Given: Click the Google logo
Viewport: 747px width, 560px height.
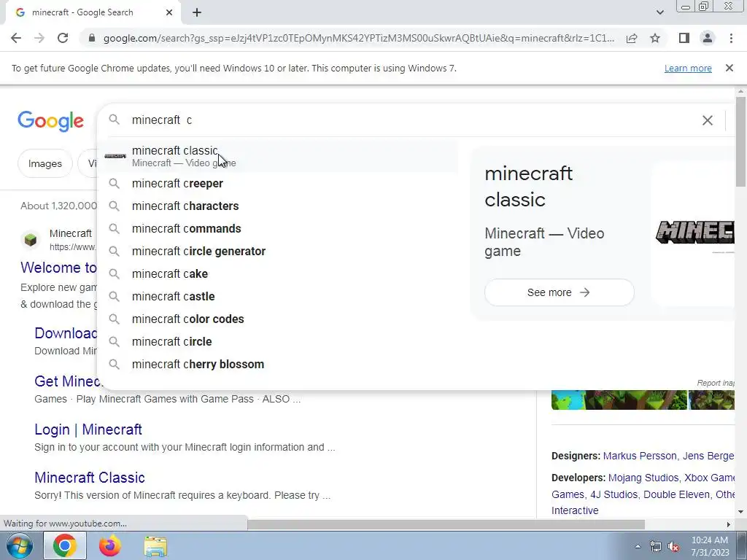Looking at the screenshot, I should [x=50, y=122].
